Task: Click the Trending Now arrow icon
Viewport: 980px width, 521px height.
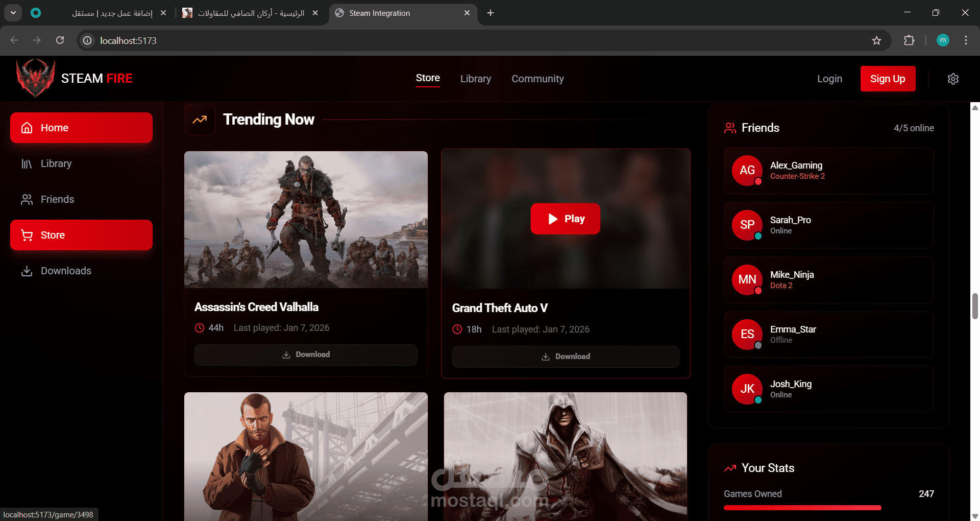Action: (200, 120)
